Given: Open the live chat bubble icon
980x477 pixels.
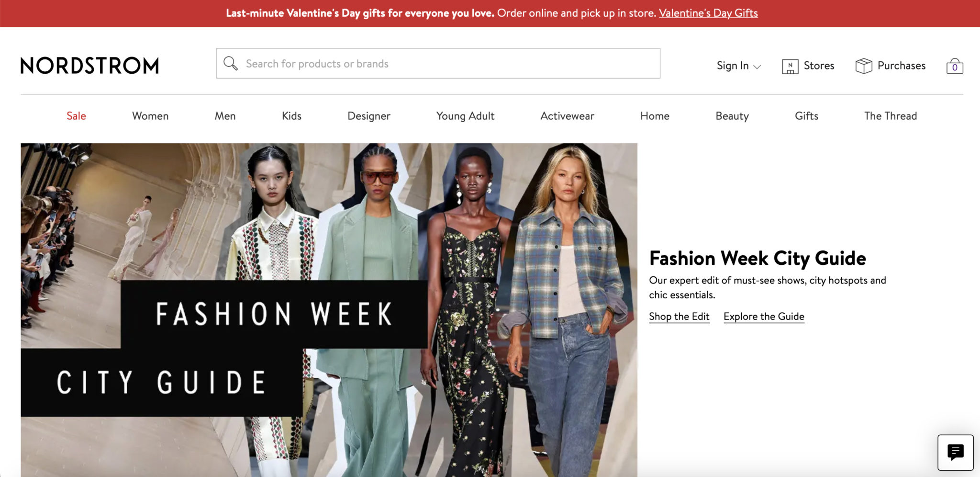Looking at the screenshot, I should point(956,453).
